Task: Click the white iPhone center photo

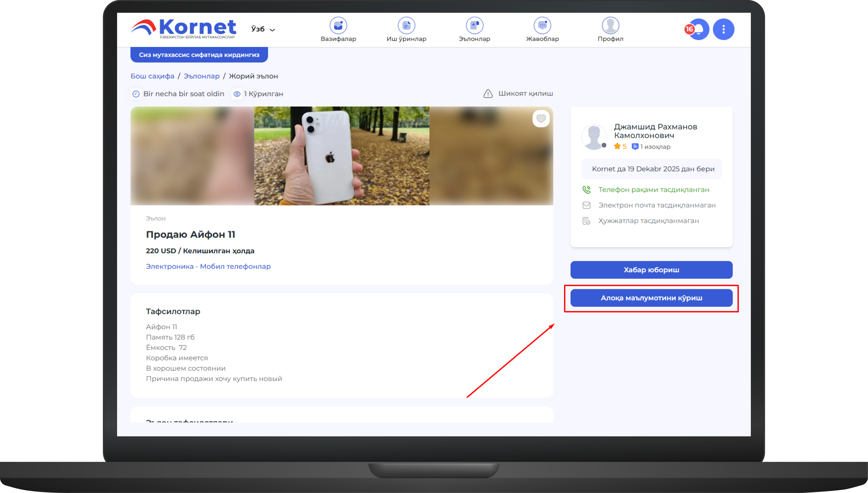Action: 341,156
